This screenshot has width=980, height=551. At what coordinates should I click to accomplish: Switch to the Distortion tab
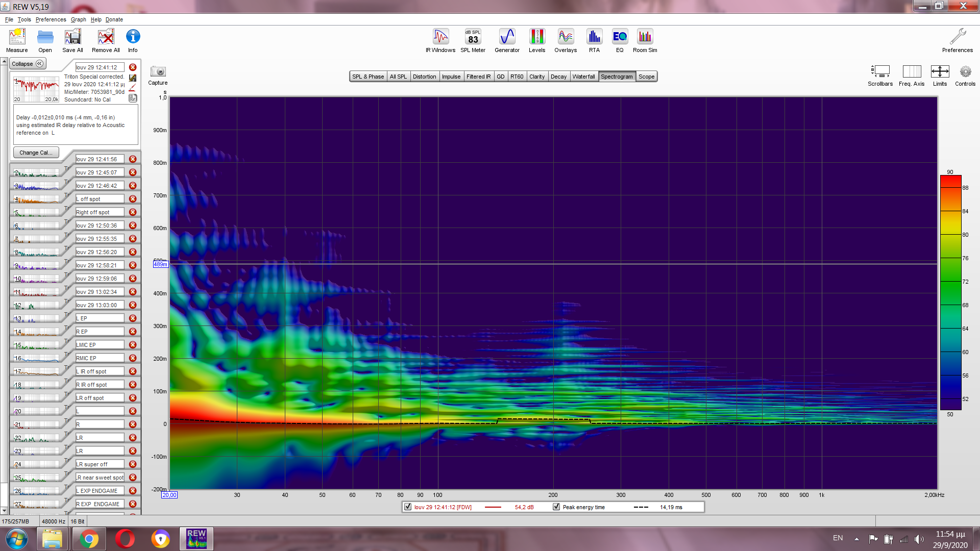[424, 77]
